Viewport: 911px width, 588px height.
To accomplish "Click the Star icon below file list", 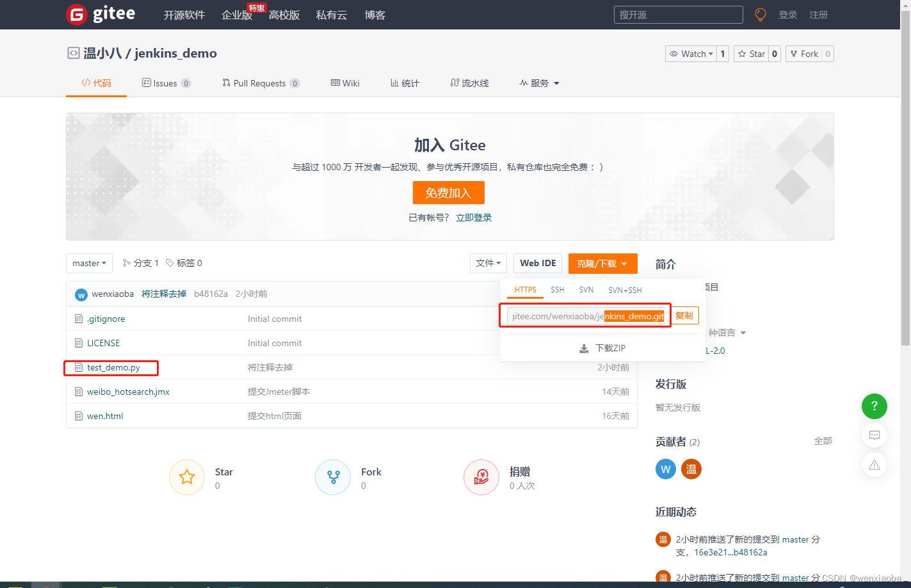I will [187, 477].
